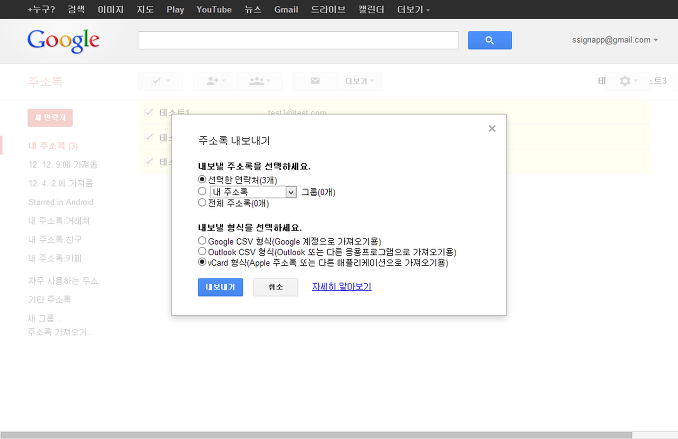The height and width of the screenshot is (439, 678).
Task: Select 12. 4. 2.에 가져옴 in sidebar
Action: pyautogui.click(x=61, y=183)
